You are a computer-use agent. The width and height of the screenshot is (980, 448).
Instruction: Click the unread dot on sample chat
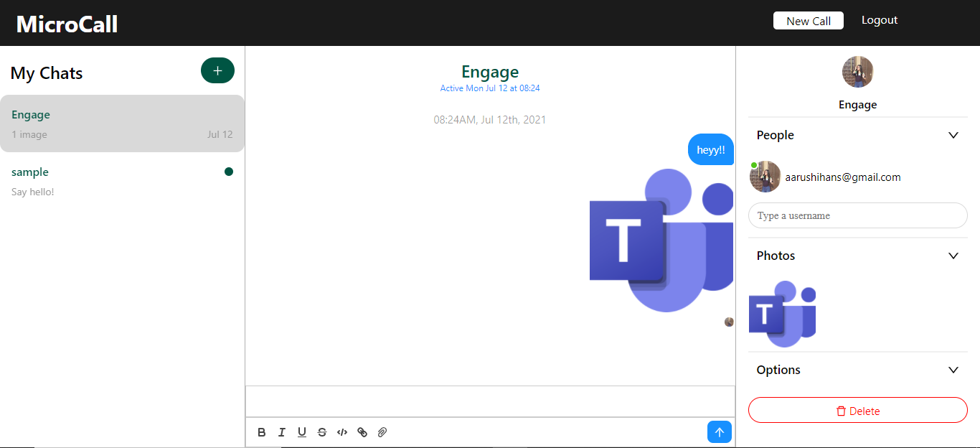click(x=229, y=172)
